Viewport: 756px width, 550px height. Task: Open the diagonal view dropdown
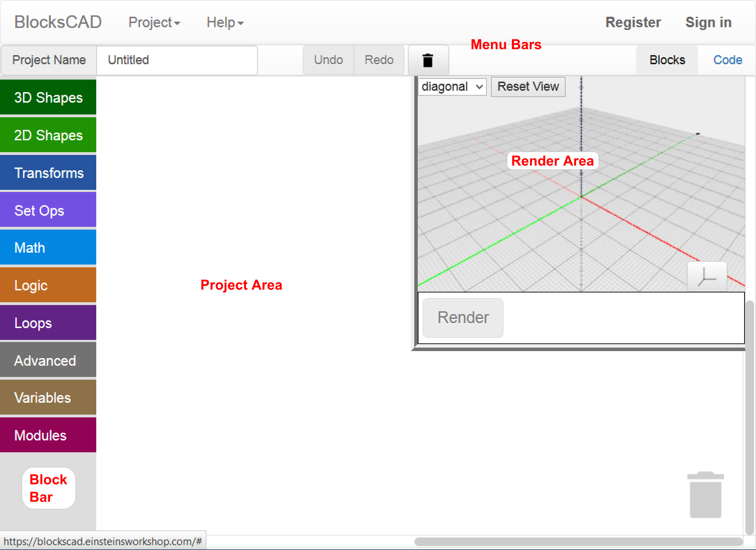tap(452, 87)
